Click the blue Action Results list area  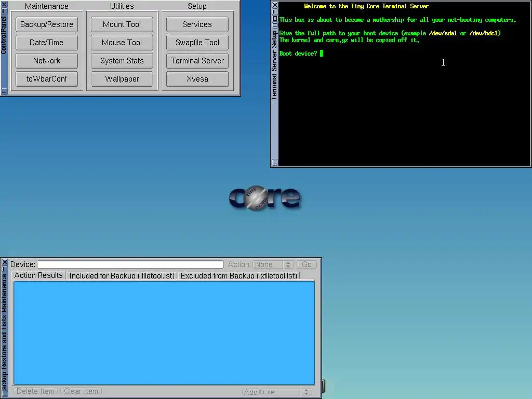(164, 333)
